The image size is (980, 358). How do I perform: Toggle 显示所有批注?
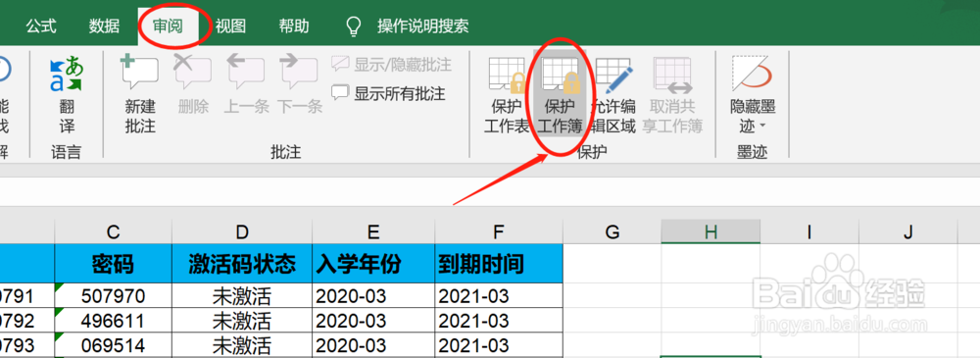coord(388,94)
